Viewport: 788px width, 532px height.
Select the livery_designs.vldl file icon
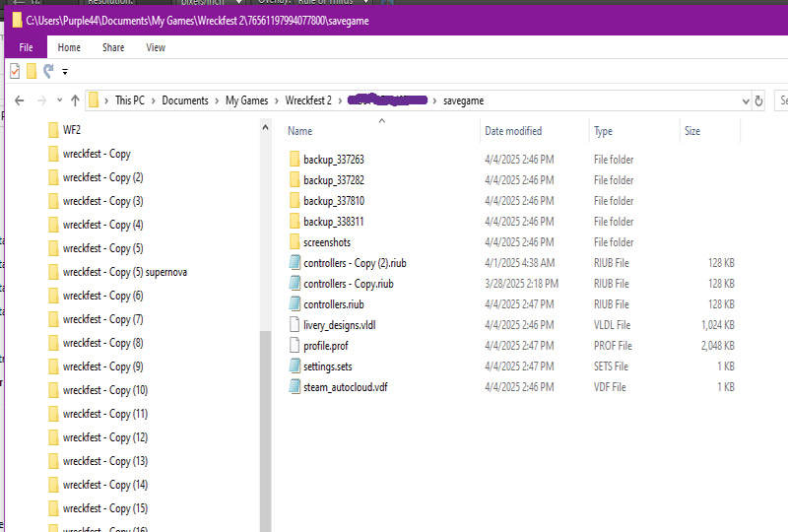[295, 324]
